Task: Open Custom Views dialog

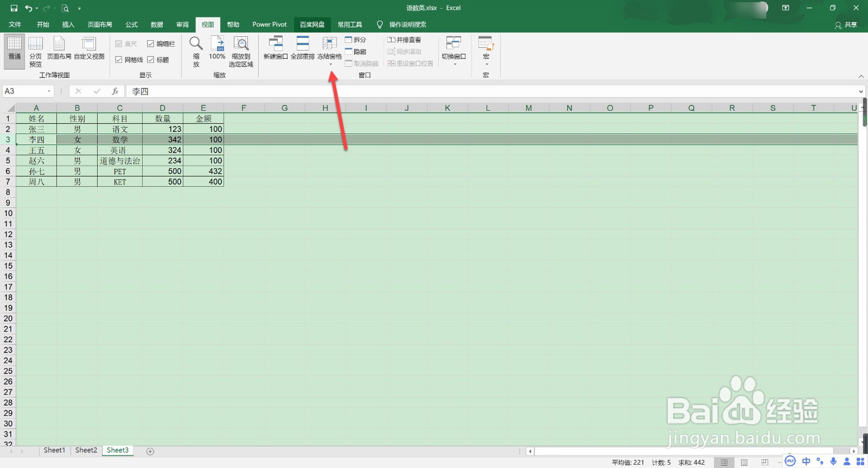Action: pos(89,48)
